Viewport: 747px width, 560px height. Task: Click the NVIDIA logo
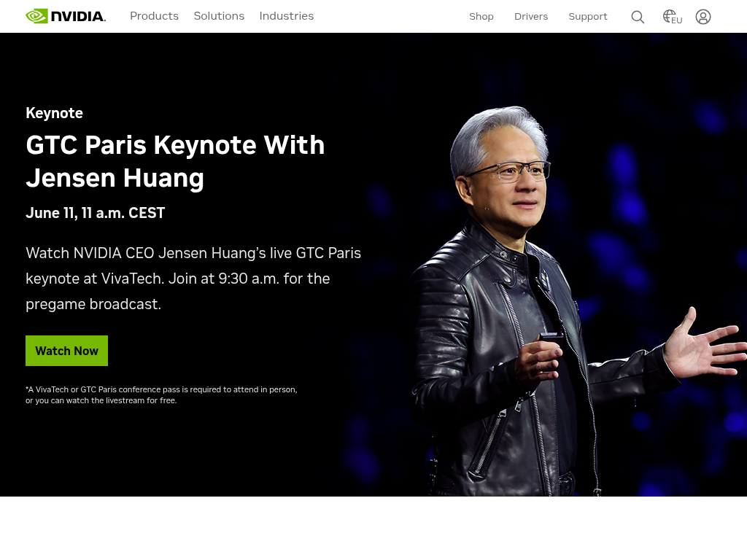click(66, 16)
